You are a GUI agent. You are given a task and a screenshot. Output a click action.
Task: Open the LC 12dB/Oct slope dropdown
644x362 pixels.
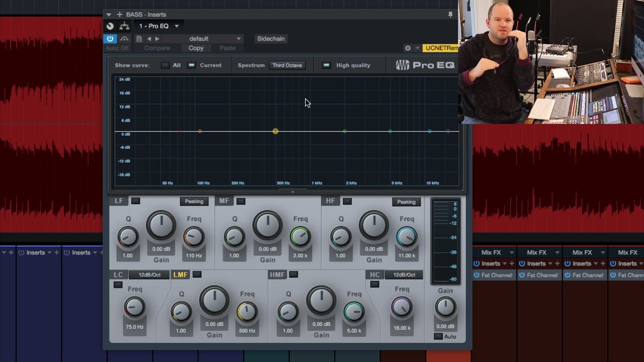149,275
